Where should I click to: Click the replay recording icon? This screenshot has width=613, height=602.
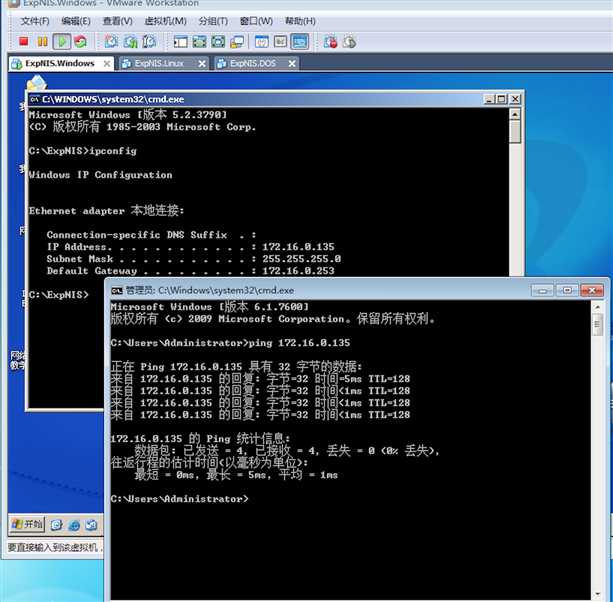349,42
